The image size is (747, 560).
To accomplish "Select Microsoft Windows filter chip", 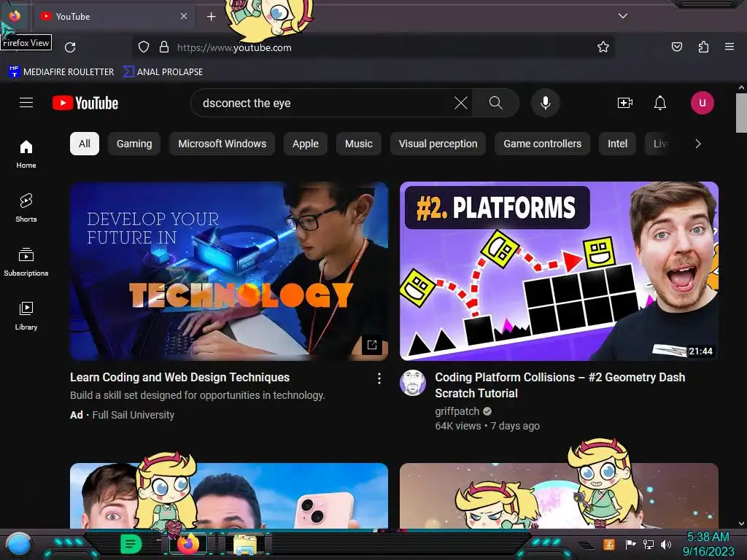I will click(x=222, y=144).
